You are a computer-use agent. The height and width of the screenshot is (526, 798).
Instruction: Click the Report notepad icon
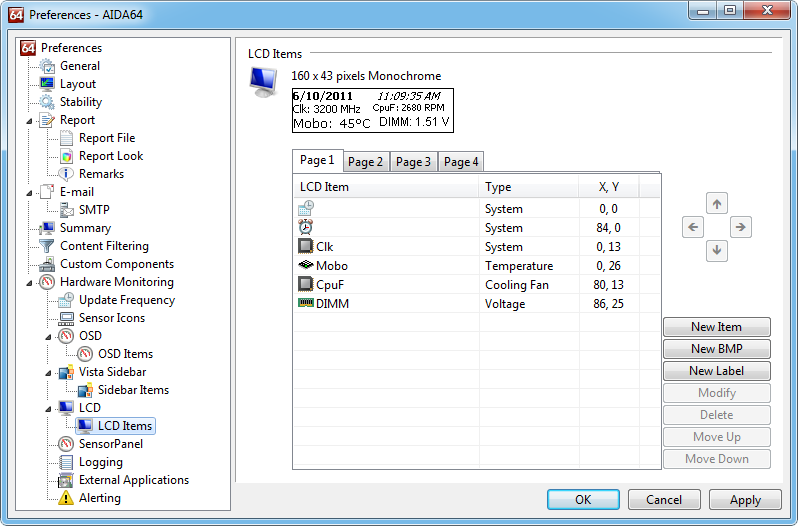pos(47,120)
